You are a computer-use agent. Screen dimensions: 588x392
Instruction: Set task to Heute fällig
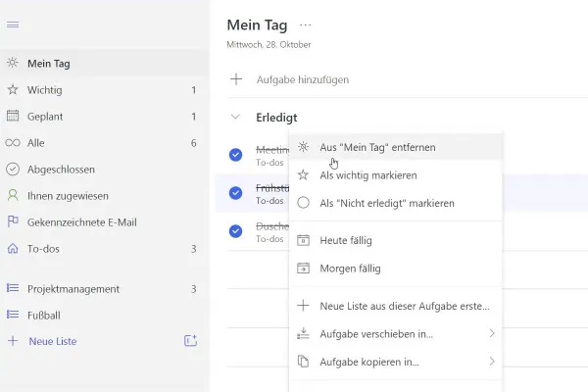click(x=396, y=240)
